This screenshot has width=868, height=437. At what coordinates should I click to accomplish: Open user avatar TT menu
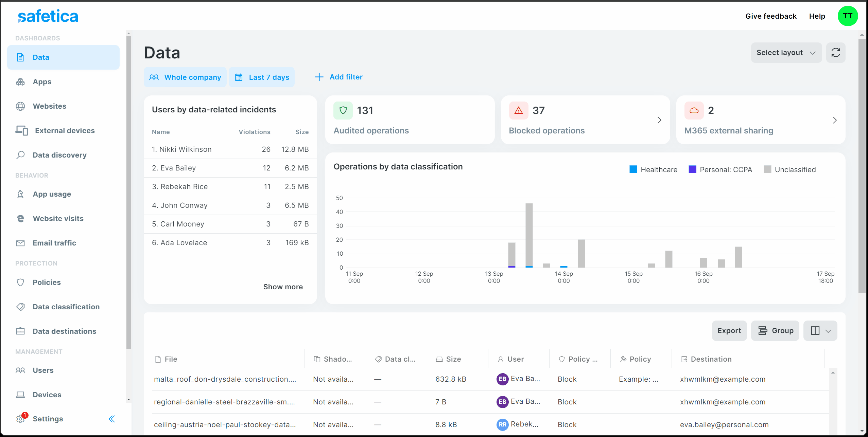847,16
